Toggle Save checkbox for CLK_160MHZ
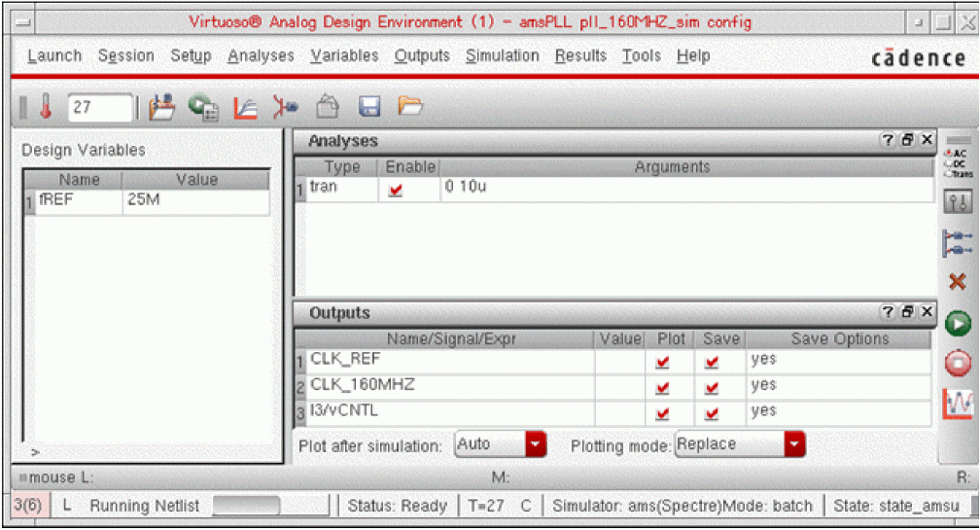Image resolution: width=980 pixels, height=530 pixels. pyautogui.click(x=712, y=388)
